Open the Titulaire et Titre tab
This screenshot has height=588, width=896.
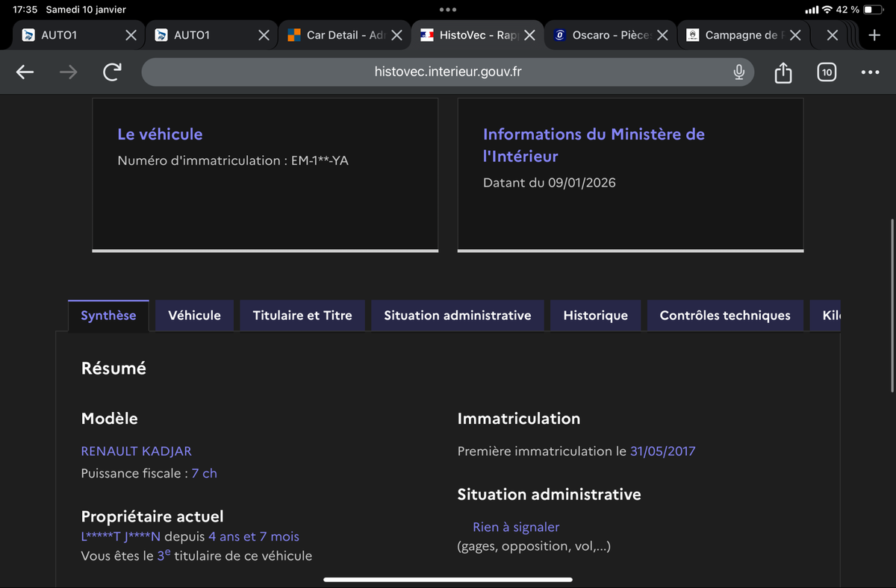[x=302, y=316]
